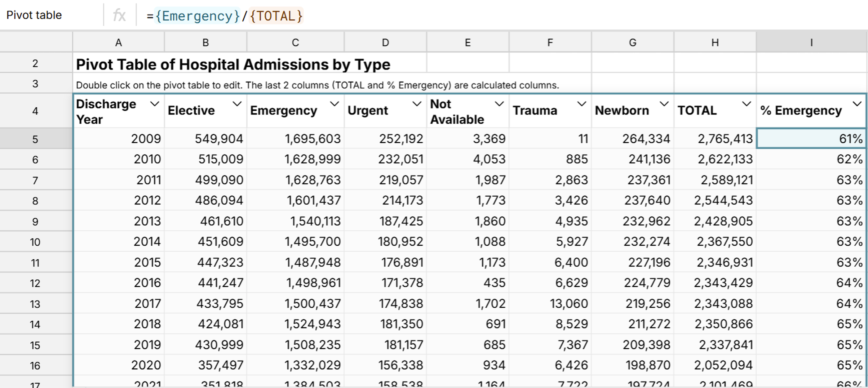Click Newborn value 264,334

point(633,138)
